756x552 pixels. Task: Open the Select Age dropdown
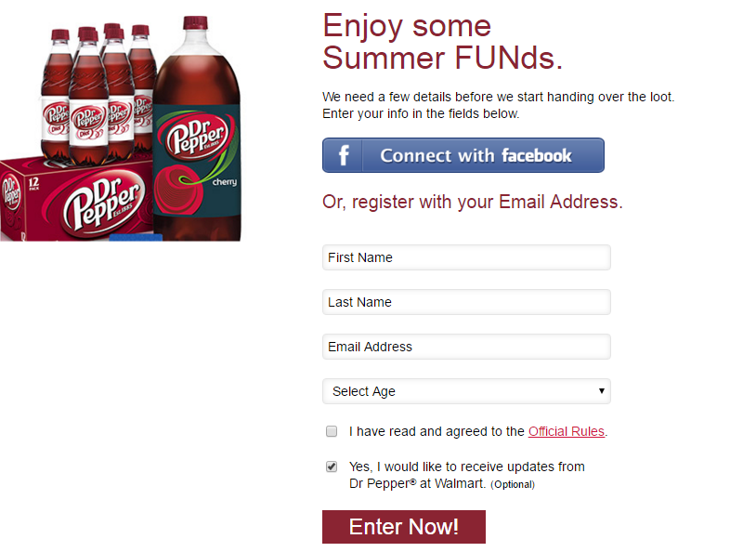point(466,391)
